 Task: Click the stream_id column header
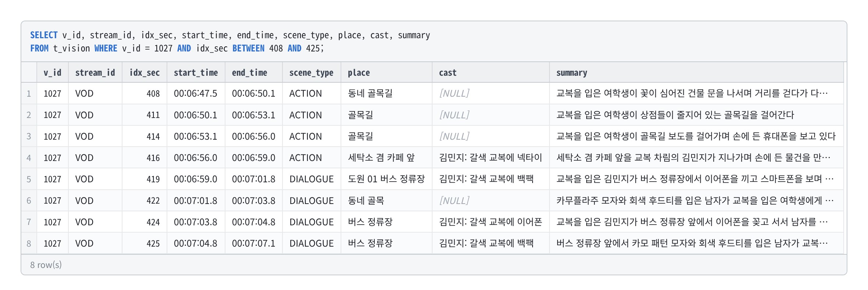click(x=95, y=72)
